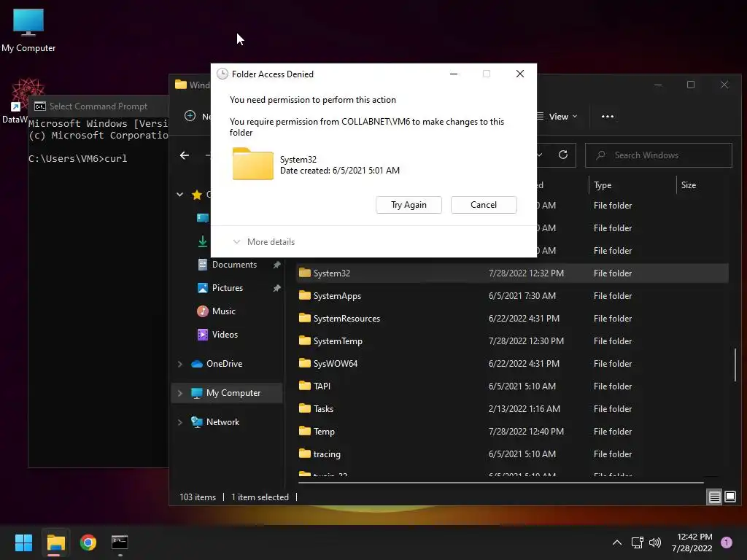
Task: Open the View dropdown in File Explorer
Action: pyautogui.click(x=557, y=117)
